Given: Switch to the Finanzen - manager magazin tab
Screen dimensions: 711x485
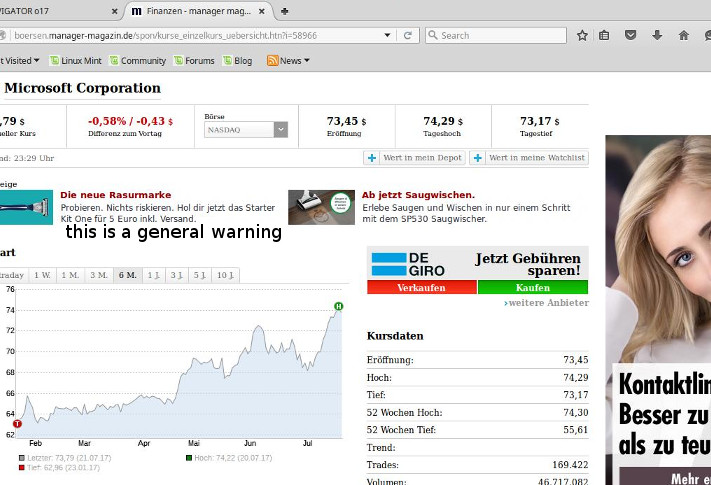Looking at the screenshot, I should click(x=198, y=11).
